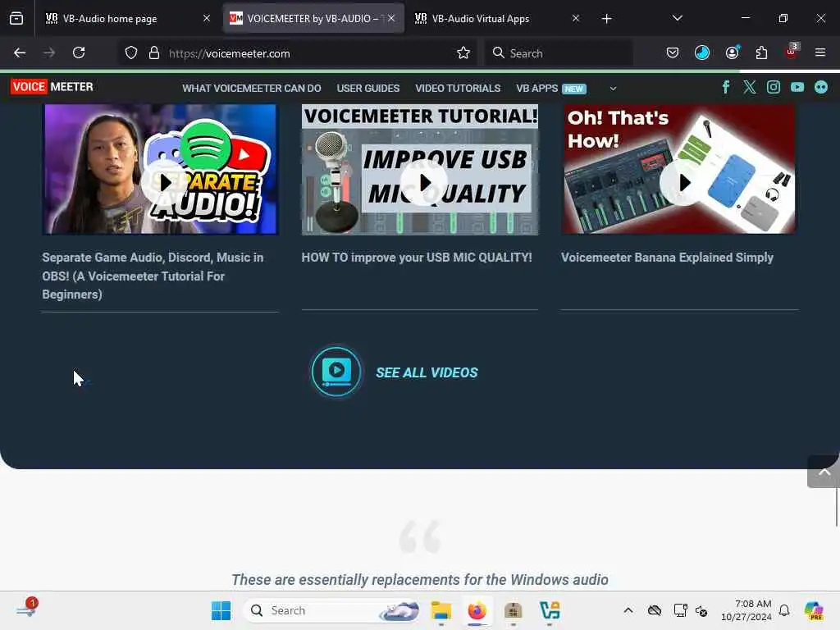Open VB Apps menu item
The width and height of the screenshot is (840, 630).
[x=551, y=89]
